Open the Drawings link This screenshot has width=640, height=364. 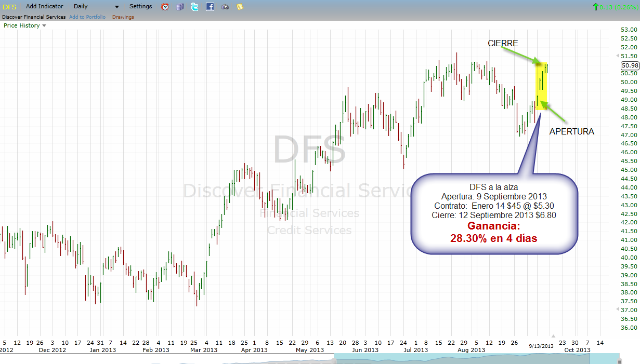[123, 17]
